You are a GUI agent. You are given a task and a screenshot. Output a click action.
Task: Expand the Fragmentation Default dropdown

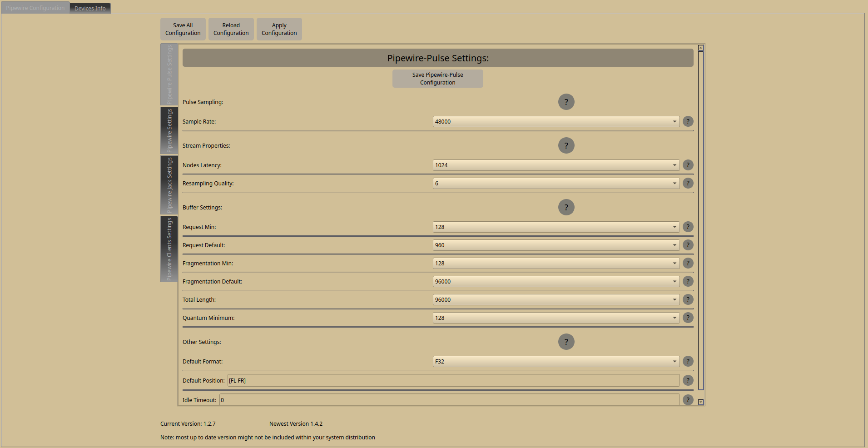pyautogui.click(x=556, y=281)
